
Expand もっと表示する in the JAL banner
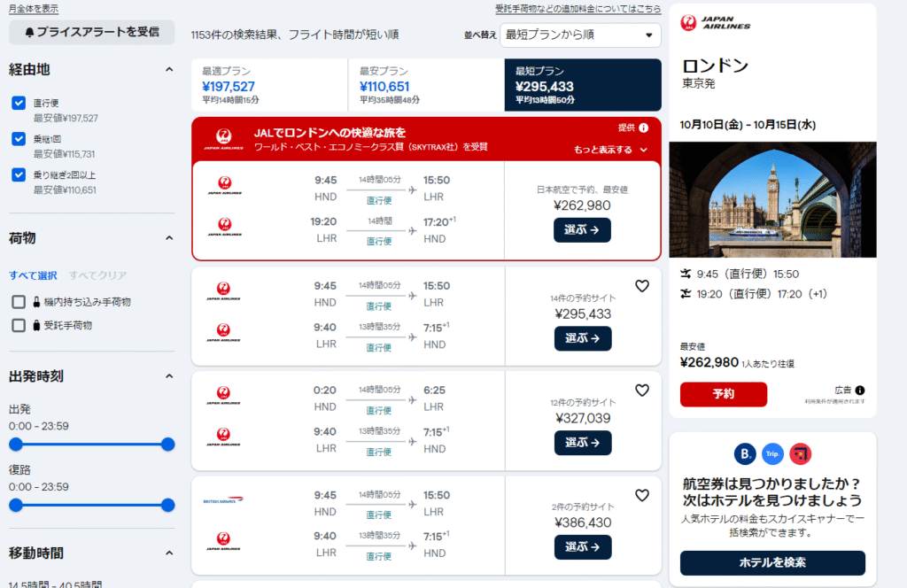click(x=610, y=150)
